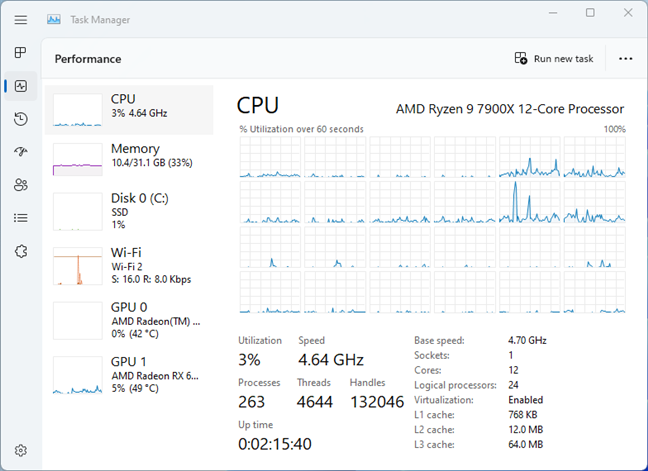The width and height of the screenshot is (648, 471).
Task: Click the GPU 1 mini graph thumbnail
Action: tap(78, 375)
